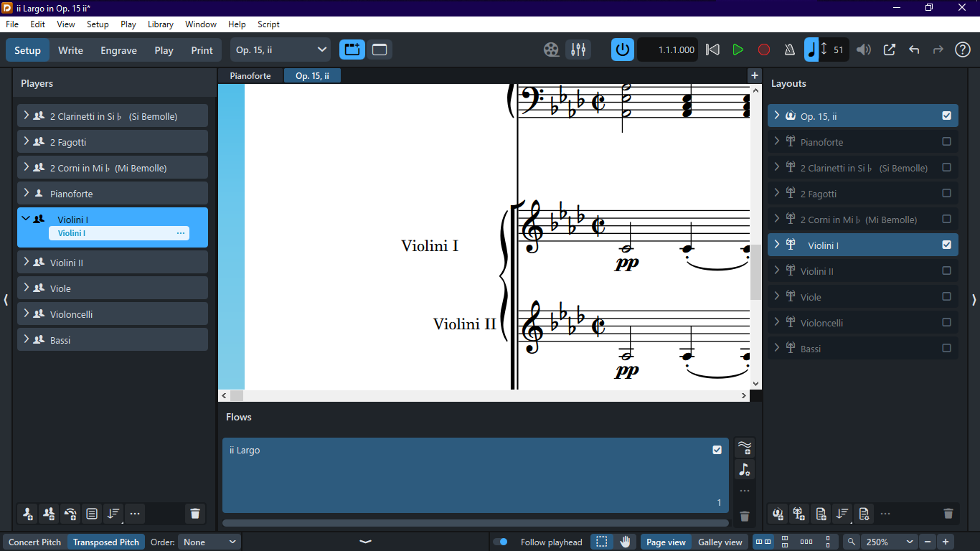This screenshot has height=551, width=980.
Task: Open the video window via film reel icon
Action: [551, 50]
